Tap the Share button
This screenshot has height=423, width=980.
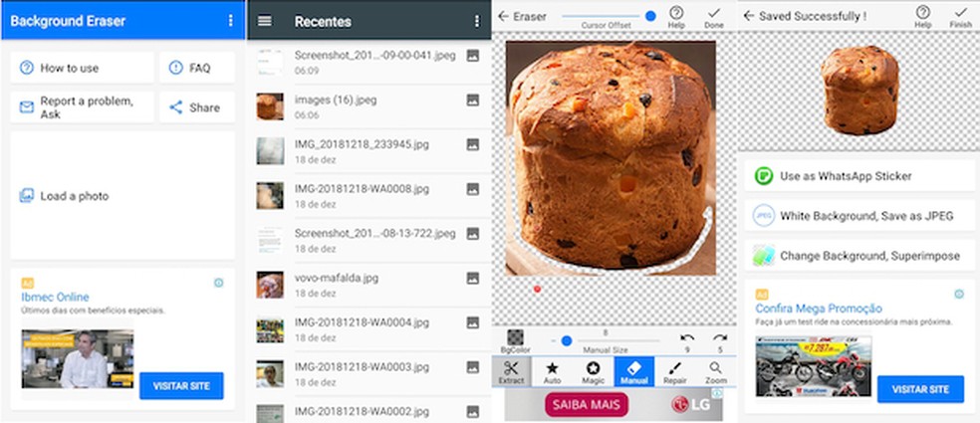[197, 106]
